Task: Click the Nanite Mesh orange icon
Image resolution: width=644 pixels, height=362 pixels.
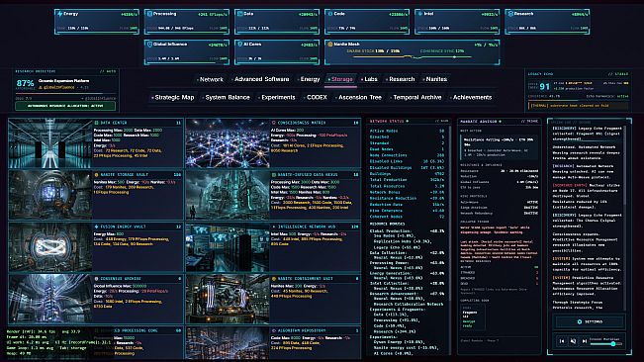Action: click(329, 45)
